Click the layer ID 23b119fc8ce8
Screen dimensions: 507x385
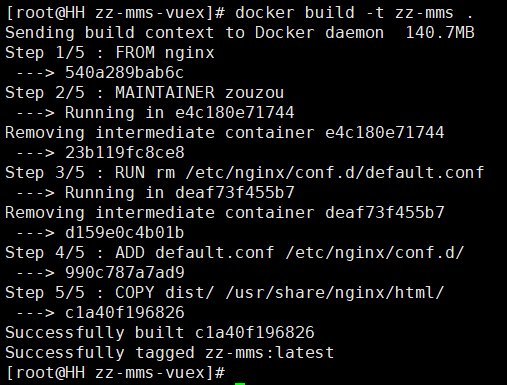click(125, 153)
